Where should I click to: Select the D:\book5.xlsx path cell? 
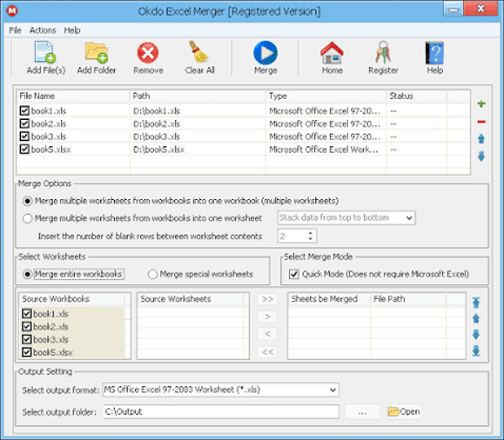[x=198, y=149]
